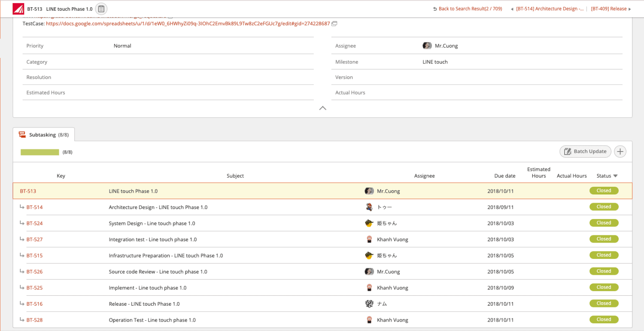Image resolution: width=644 pixels, height=331 pixels.
Task: Open the Subtasking (8/8) tab
Action: click(x=44, y=135)
